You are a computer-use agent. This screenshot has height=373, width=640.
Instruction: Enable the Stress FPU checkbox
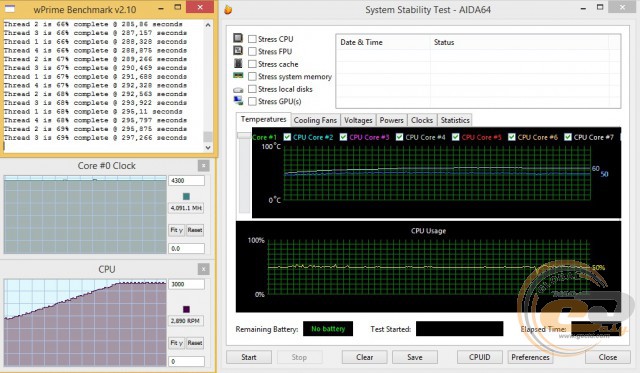click(x=252, y=51)
